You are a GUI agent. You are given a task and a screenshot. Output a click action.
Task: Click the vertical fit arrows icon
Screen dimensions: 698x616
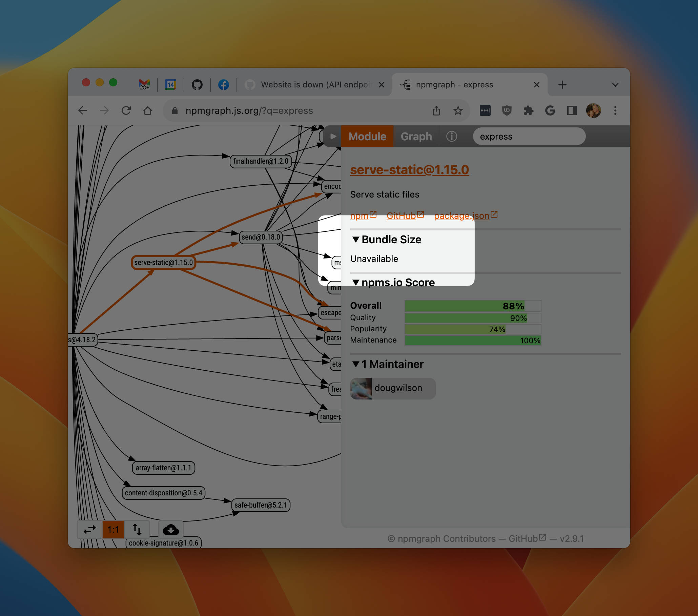tap(137, 529)
